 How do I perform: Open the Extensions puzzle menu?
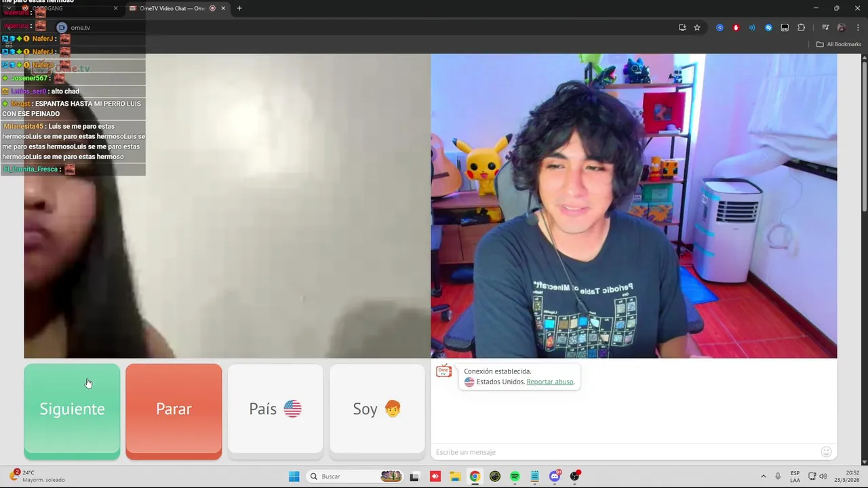(x=801, y=28)
